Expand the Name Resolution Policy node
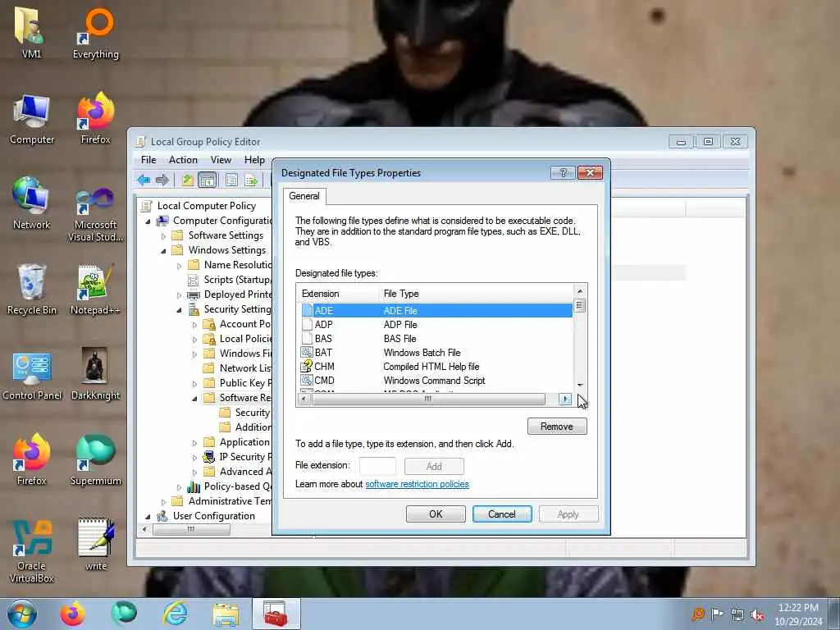Image resolution: width=840 pixels, height=630 pixels. (x=180, y=266)
